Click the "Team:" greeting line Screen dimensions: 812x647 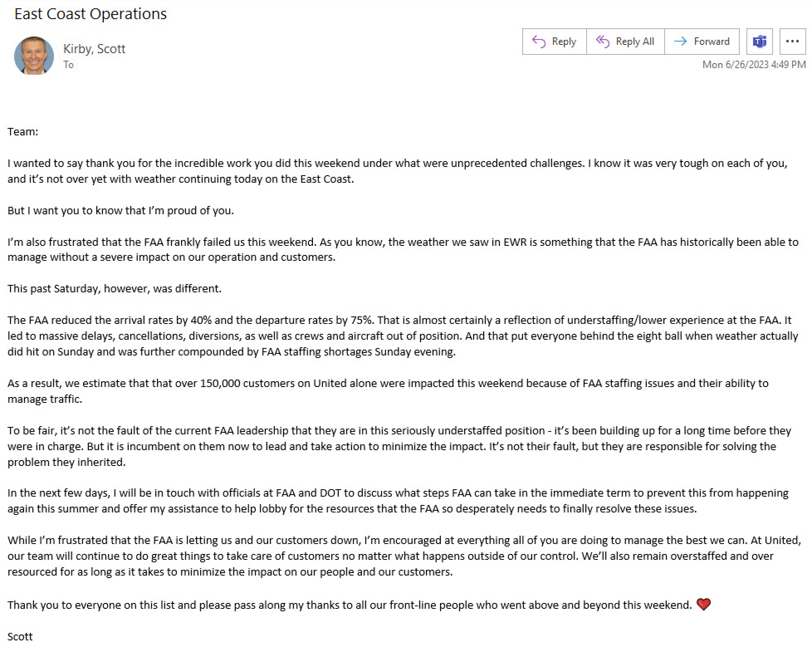pos(23,132)
